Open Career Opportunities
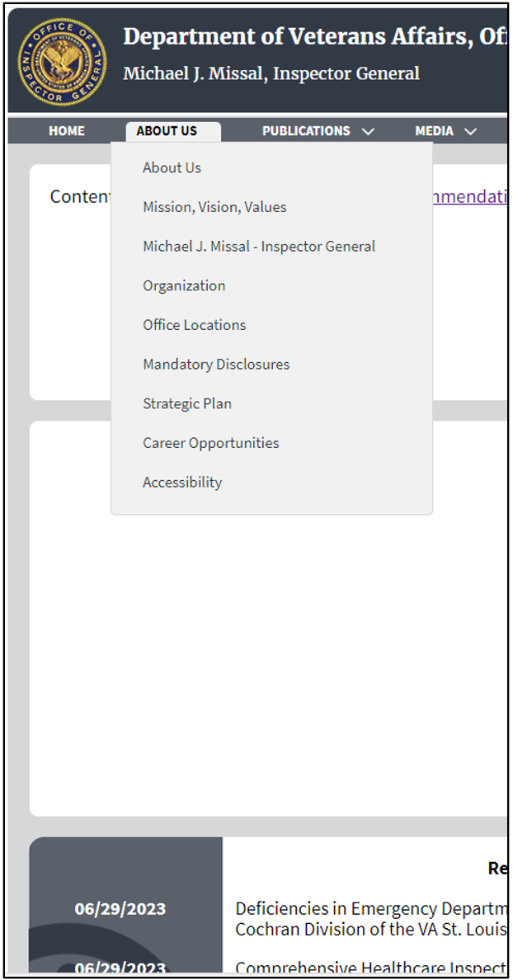The width and height of the screenshot is (513, 980). [210, 442]
